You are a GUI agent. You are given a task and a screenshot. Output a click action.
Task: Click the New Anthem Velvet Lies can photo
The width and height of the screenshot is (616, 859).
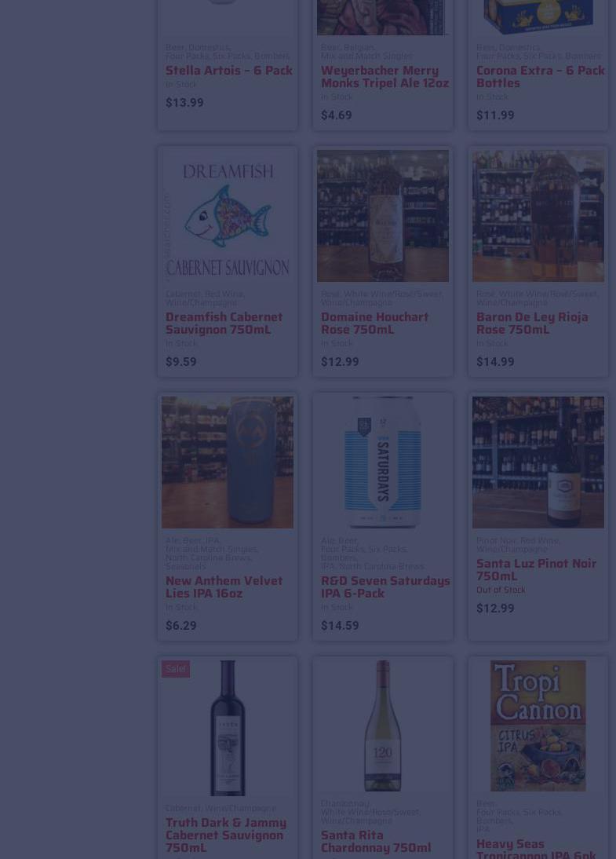point(228,462)
